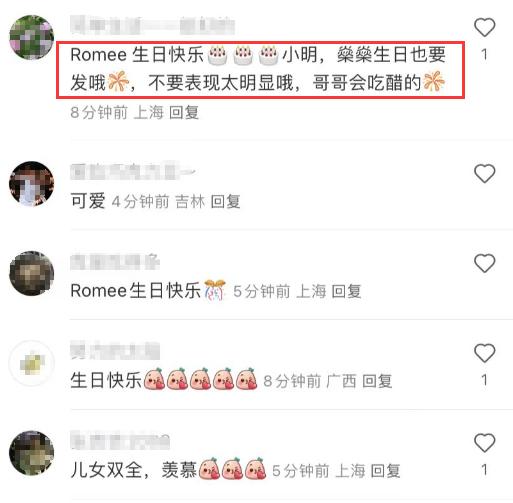Viewport: 513px width, 503px height.
Task: Like the Shanghai Romee生日快乐 comment from 5分钟前
Action: [484, 263]
